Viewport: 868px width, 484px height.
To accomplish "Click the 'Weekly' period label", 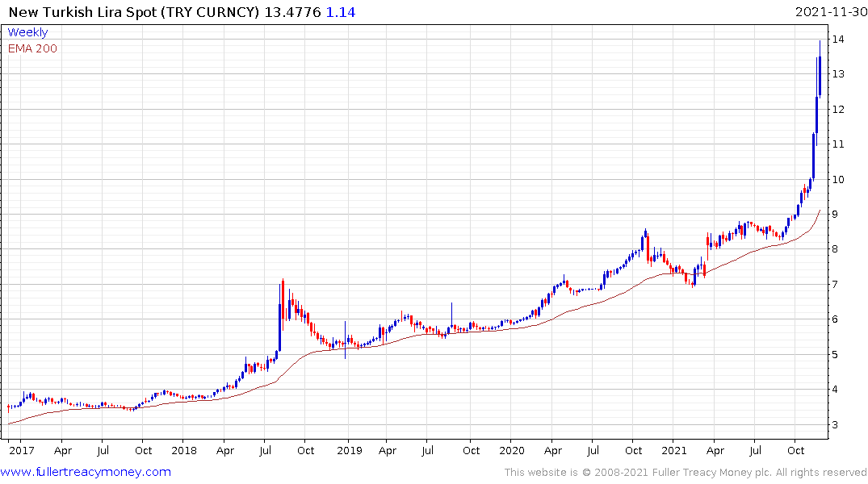I will 27,32.
